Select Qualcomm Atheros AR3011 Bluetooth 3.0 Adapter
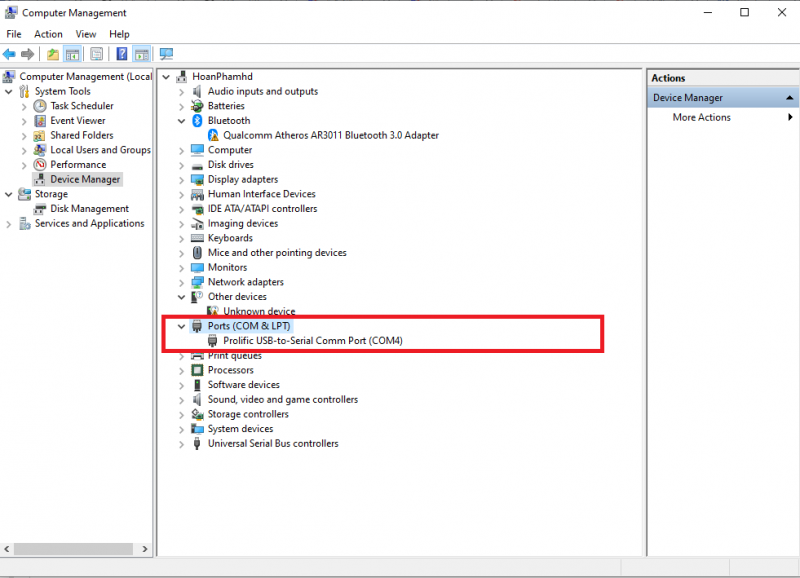 [331, 135]
